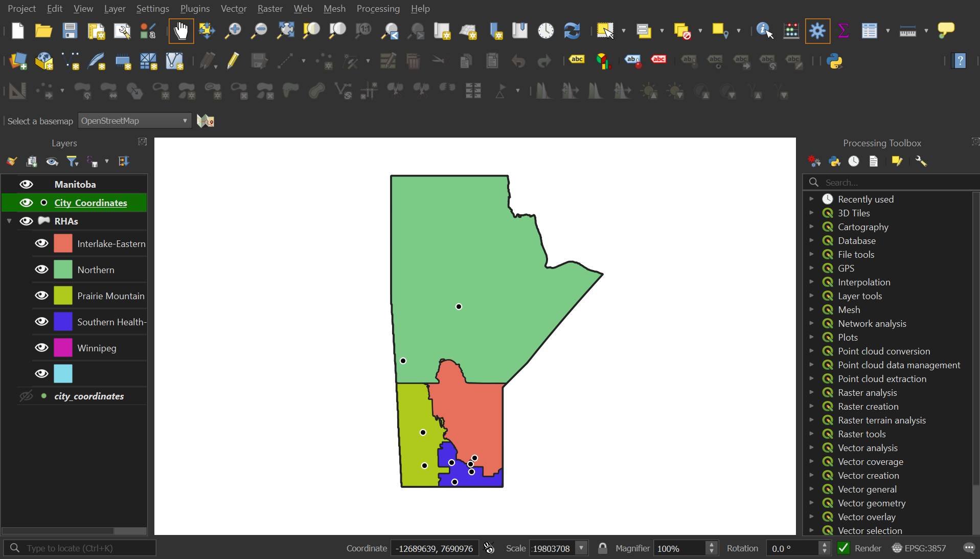Toggle visibility of Northern region
The height and width of the screenshot is (559, 980).
point(41,270)
